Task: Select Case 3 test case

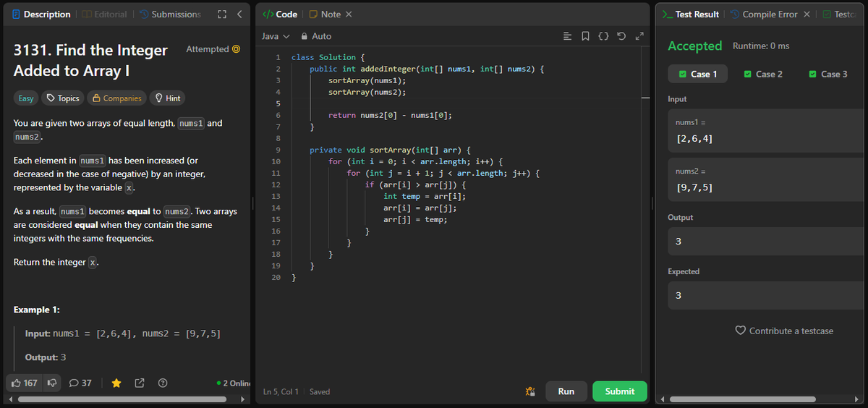Action: [828, 74]
